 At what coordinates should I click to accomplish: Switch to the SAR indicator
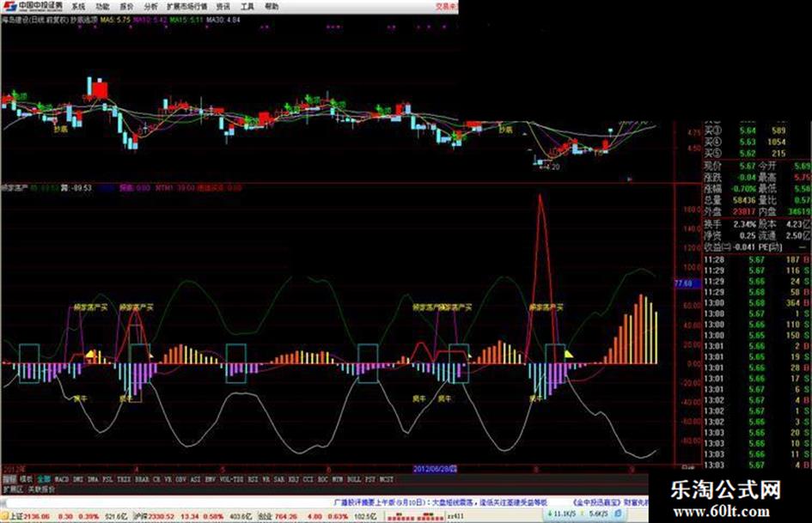click(279, 479)
